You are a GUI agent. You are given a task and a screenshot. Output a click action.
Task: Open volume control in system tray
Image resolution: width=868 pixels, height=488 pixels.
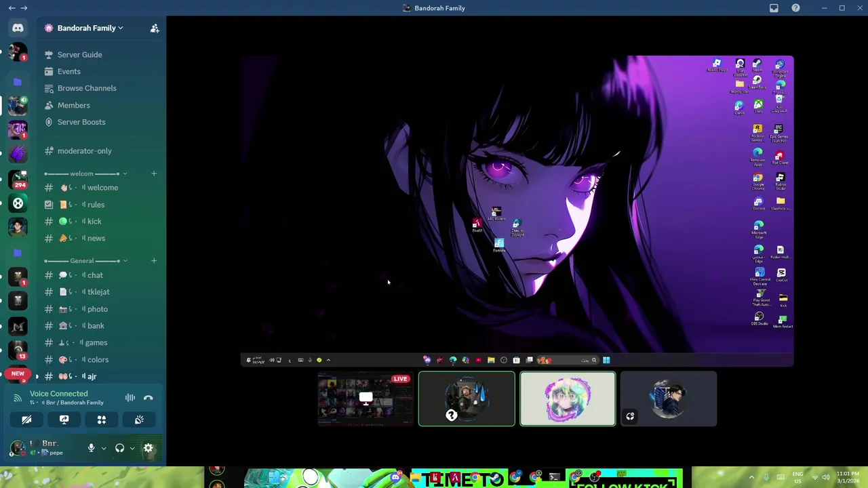(826, 477)
